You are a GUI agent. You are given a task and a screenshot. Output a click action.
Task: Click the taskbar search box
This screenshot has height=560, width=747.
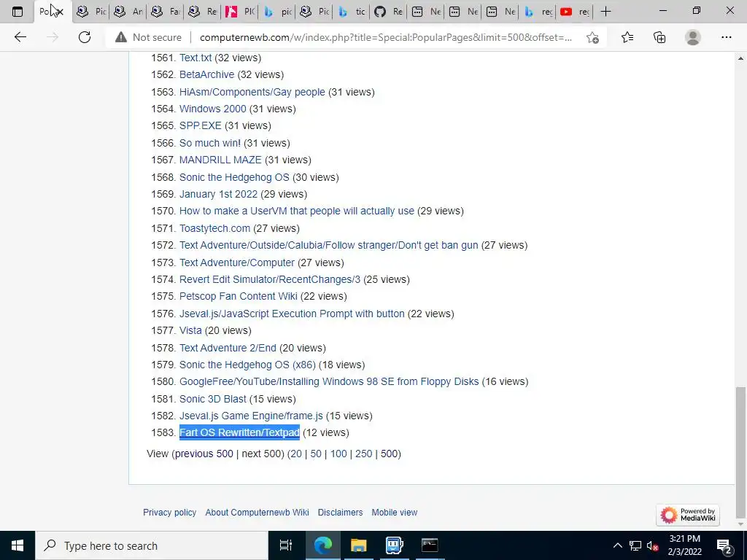[152, 545]
